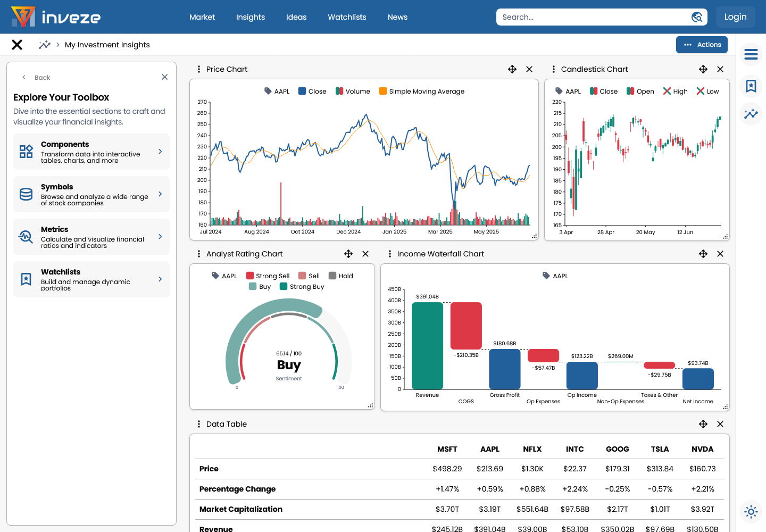This screenshot has width=766, height=532.
Task: Expand the Watchlists section chevron
Action: tap(160, 279)
